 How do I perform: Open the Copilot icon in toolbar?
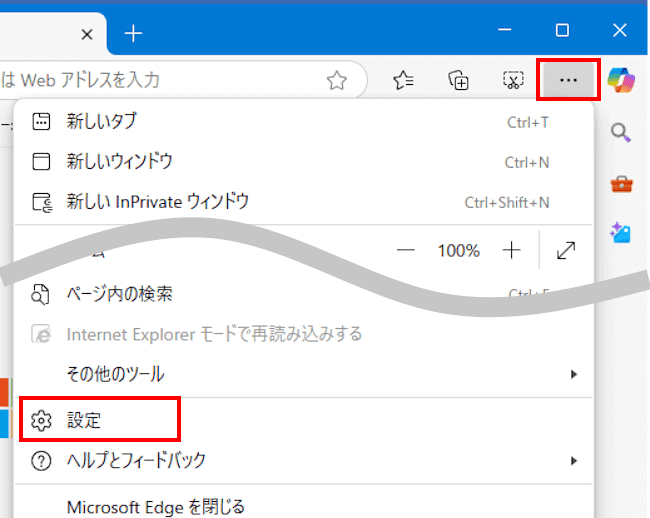coord(621,80)
